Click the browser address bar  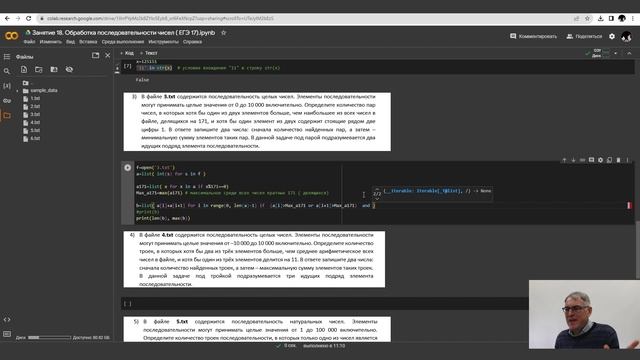pyautogui.click(x=306, y=18)
